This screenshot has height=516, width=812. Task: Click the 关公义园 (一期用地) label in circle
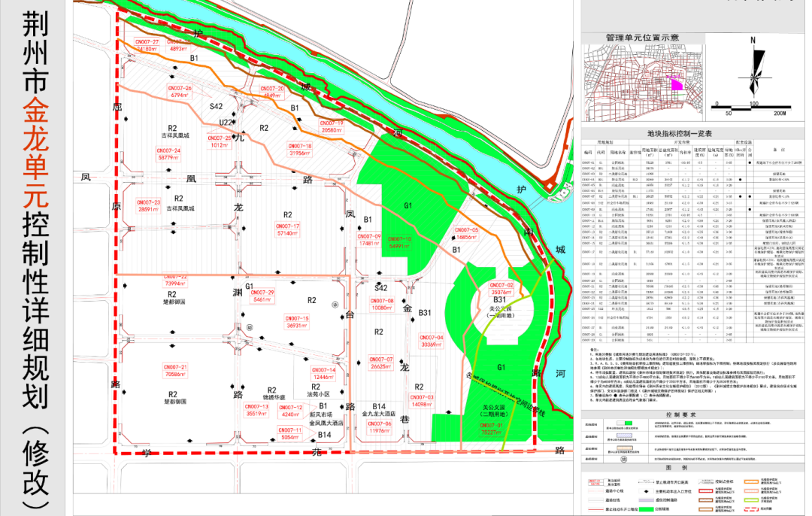click(501, 312)
